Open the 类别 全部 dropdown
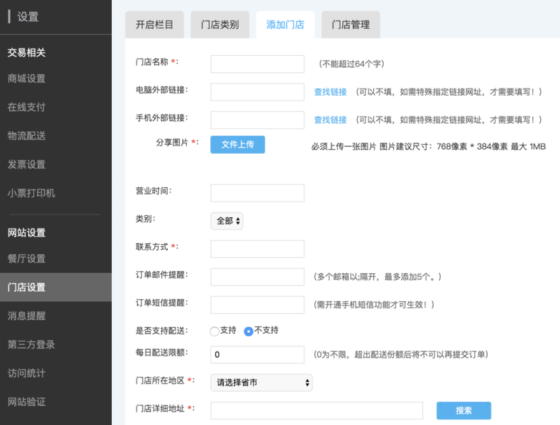Screen dimensions: 560x425 coord(227,221)
